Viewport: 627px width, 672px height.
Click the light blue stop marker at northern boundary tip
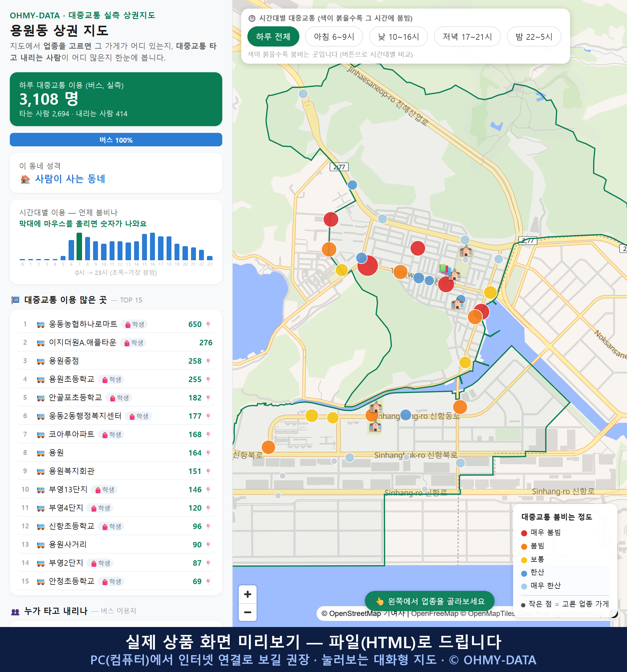303,94
